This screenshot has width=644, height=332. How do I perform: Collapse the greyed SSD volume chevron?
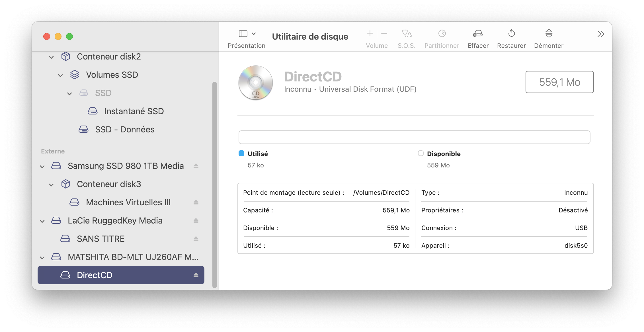[69, 94]
